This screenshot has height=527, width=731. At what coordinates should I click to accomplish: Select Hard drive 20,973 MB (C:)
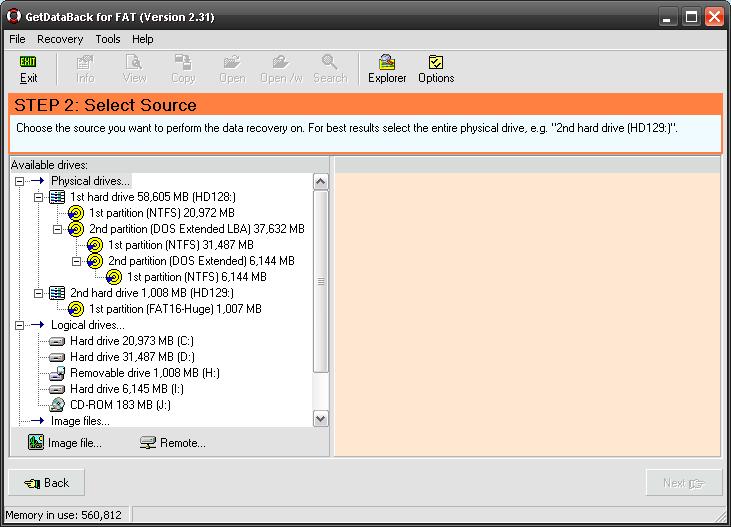pyautogui.click(x=132, y=341)
